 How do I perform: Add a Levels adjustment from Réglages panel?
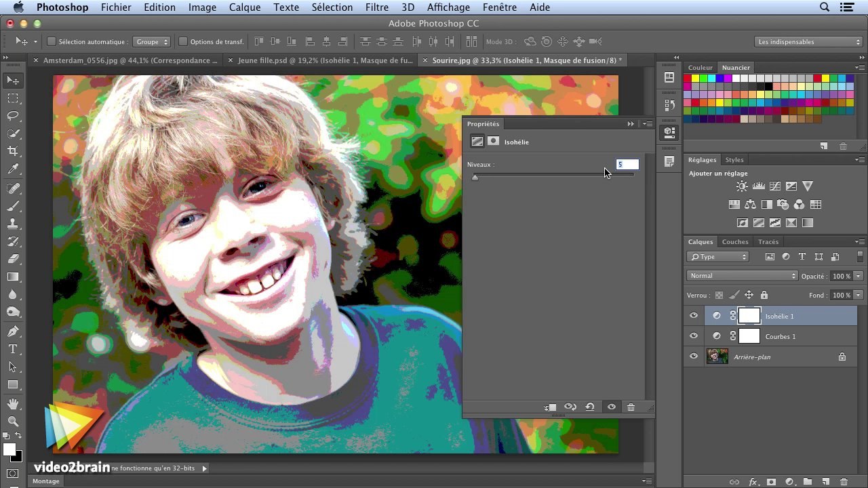(759, 186)
